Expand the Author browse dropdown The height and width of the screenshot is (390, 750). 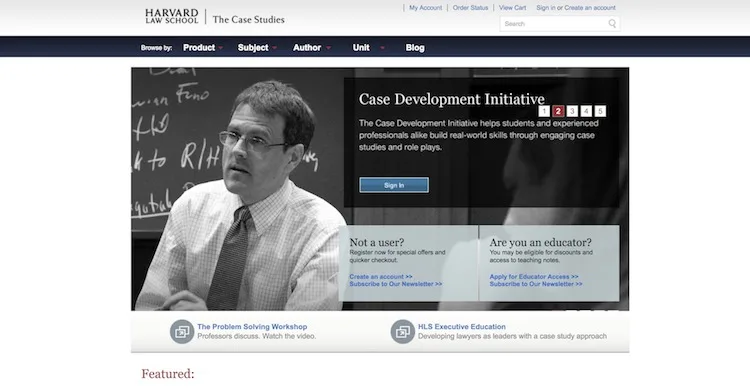312,47
